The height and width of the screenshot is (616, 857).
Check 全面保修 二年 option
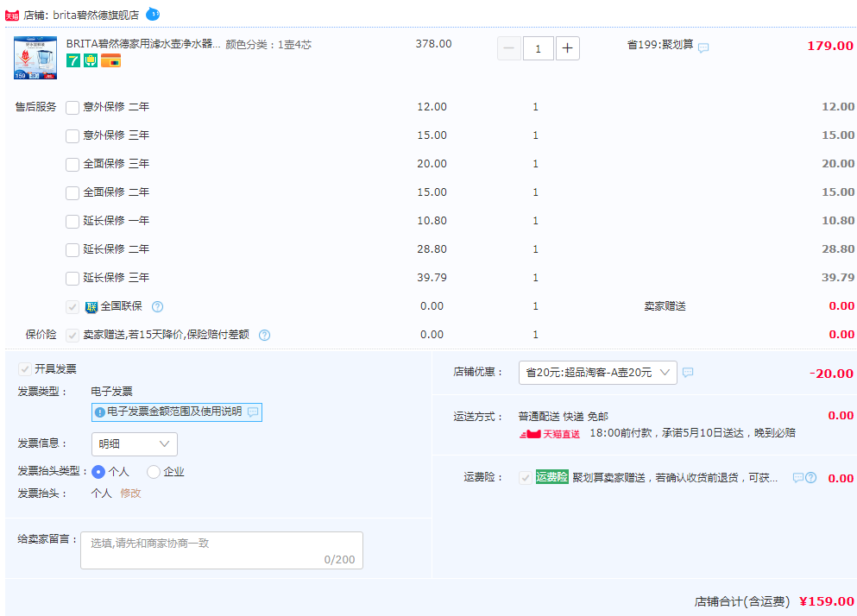tap(72, 193)
